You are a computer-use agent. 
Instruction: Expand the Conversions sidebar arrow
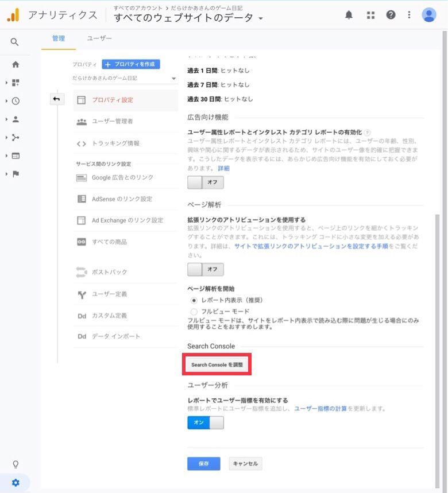click(6, 174)
